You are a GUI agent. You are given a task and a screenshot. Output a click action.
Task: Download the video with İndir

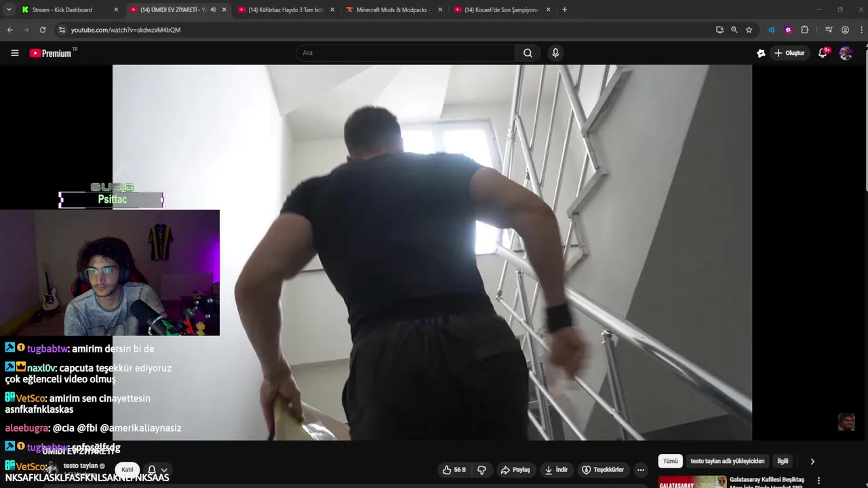pyautogui.click(x=556, y=470)
